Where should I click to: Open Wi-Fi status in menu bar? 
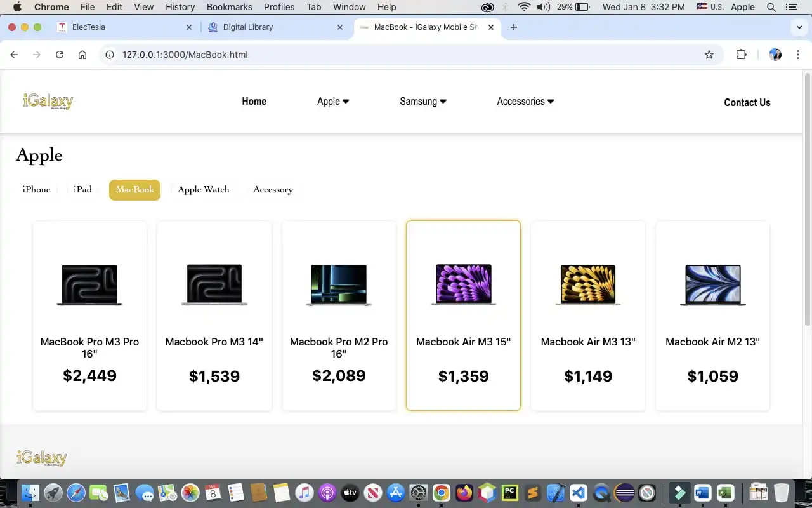pyautogui.click(x=524, y=7)
